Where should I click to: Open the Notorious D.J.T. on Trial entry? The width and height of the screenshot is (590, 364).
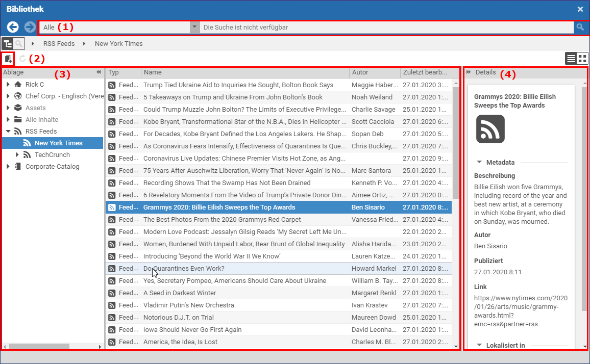(178, 318)
